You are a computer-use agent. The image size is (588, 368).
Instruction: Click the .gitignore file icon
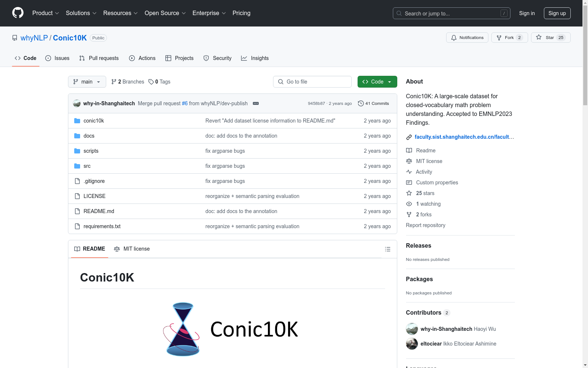[x=77, y=181]
